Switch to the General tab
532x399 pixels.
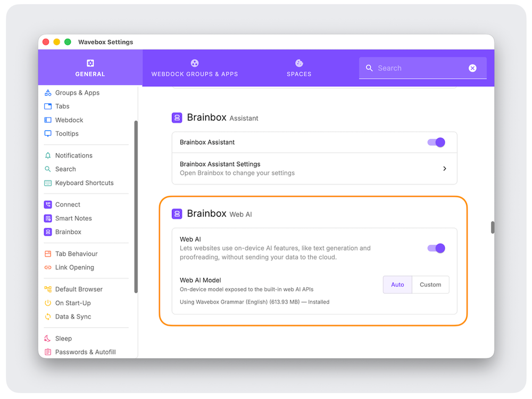pyautogui.click(x=90, y=68)
